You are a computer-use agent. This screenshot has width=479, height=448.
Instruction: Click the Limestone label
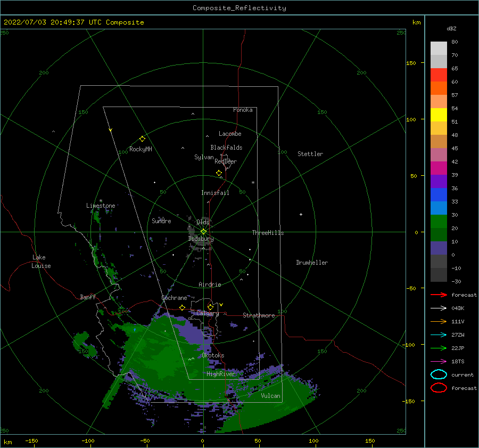coord(101,206)
